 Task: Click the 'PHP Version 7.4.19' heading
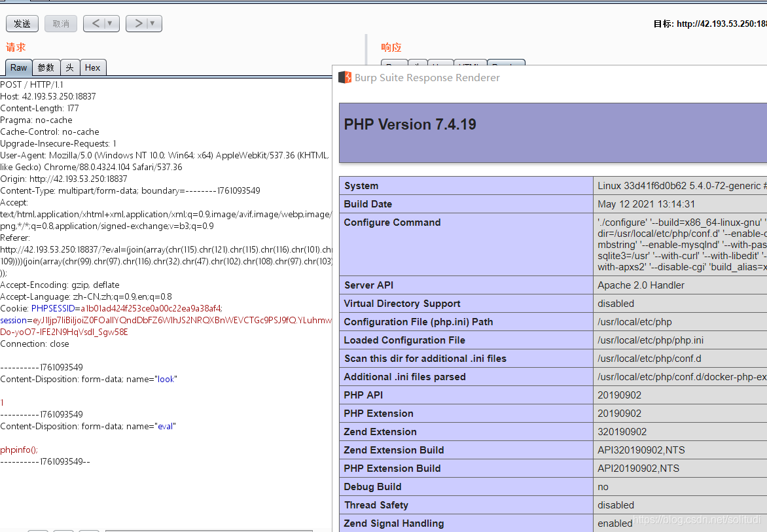pyautogui.click(x=410, y=124)
